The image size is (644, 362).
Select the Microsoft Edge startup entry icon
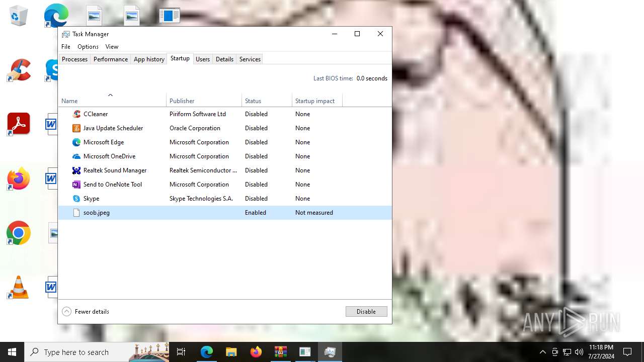click(76, 142)
